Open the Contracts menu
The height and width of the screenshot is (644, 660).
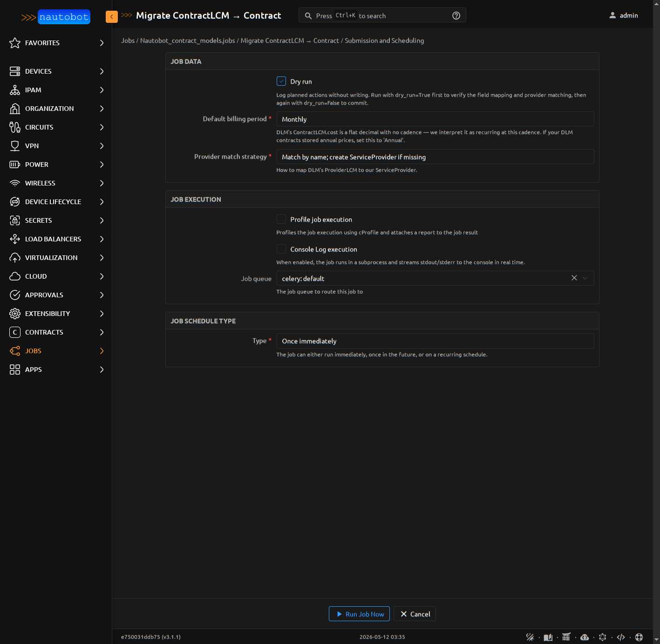pyautogui.click(x=56, y=332)
